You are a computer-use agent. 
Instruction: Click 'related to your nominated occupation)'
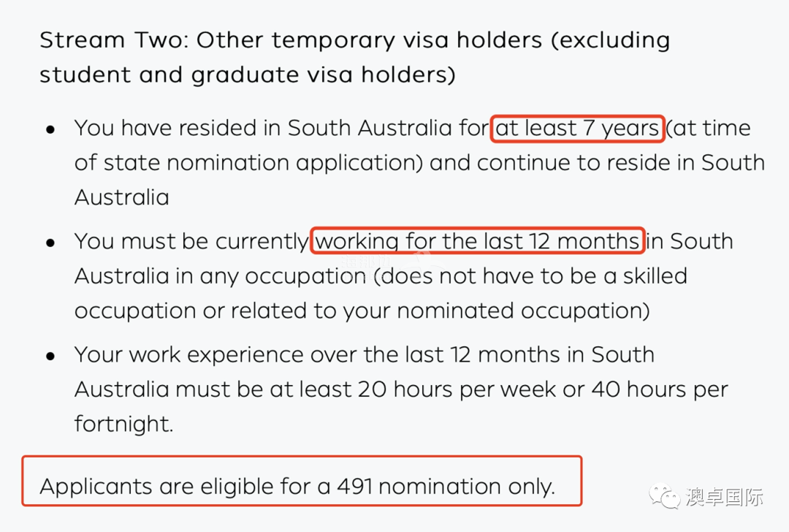click(441, 311)
